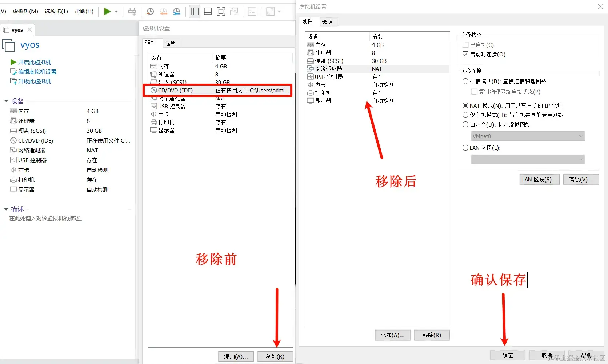Toggle the 已连接(C) checkbox
Screen dimensions: 608x364
click(465, 45)
